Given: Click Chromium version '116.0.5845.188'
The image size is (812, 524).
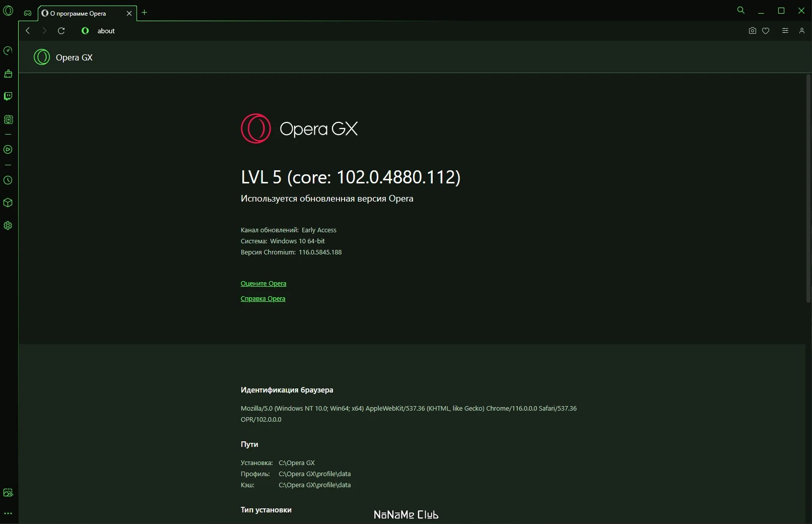Looking at the screenshot, I should 320,252.
